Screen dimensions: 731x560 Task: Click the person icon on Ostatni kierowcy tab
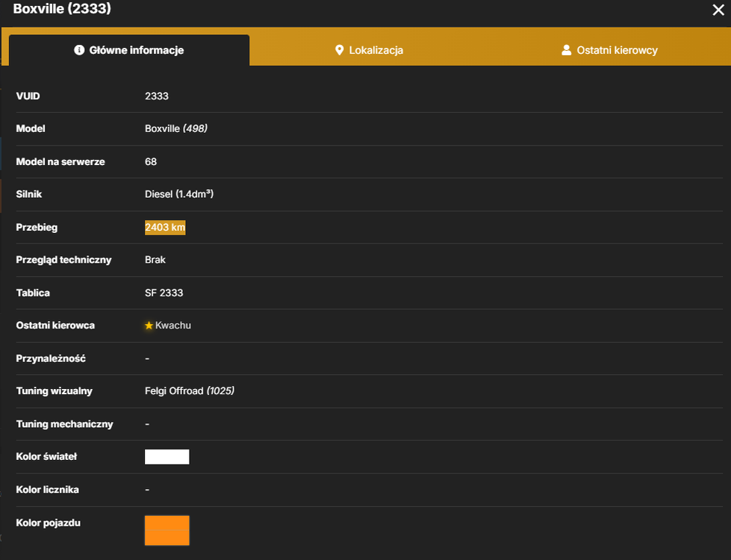point(567,50)
